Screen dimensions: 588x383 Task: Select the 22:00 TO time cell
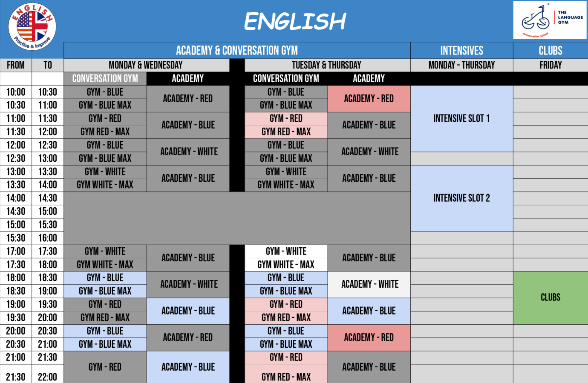(48, 377)
